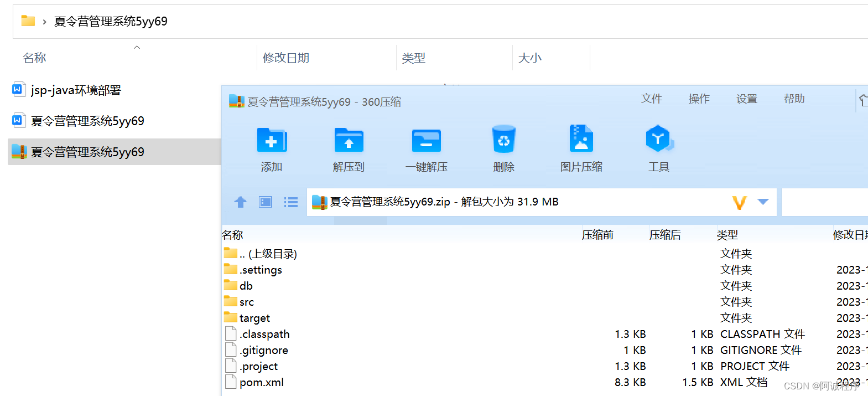The height and width of the screenshot is (396, 868).
Task: Click the 名称 column header in Explorer
Action: pos(34,58)
